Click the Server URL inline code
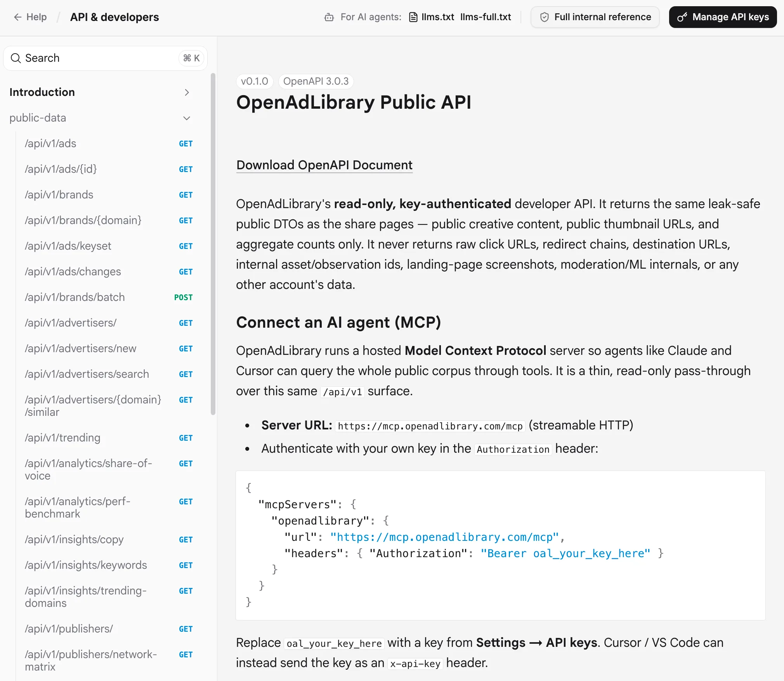The image size is (784, 681). [x=430, y=426]
